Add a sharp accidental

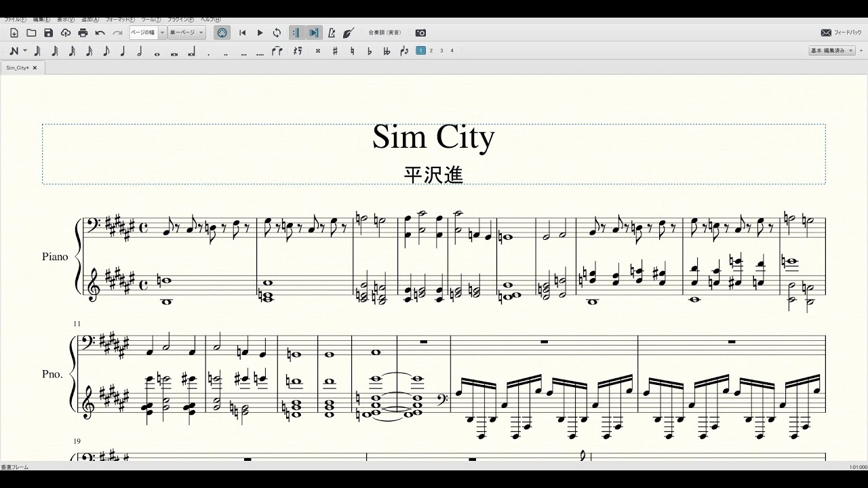335,51
